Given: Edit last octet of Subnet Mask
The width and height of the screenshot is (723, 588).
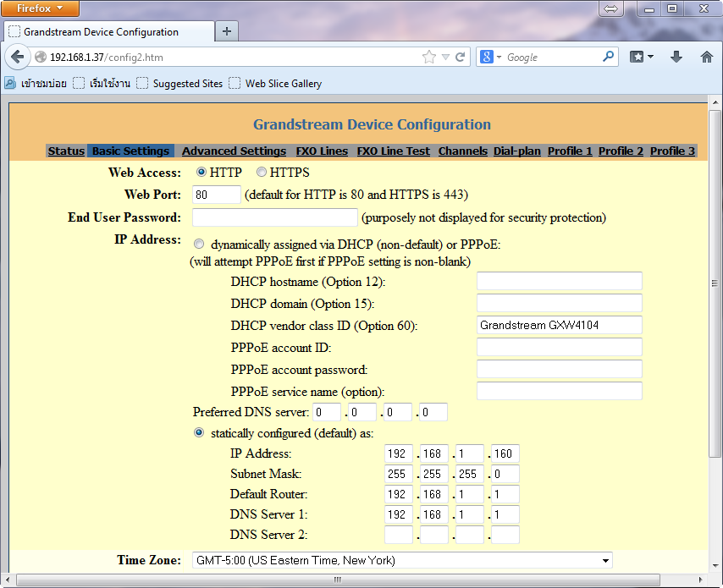Looking at the screenshot, I should [x=505, y=474].
